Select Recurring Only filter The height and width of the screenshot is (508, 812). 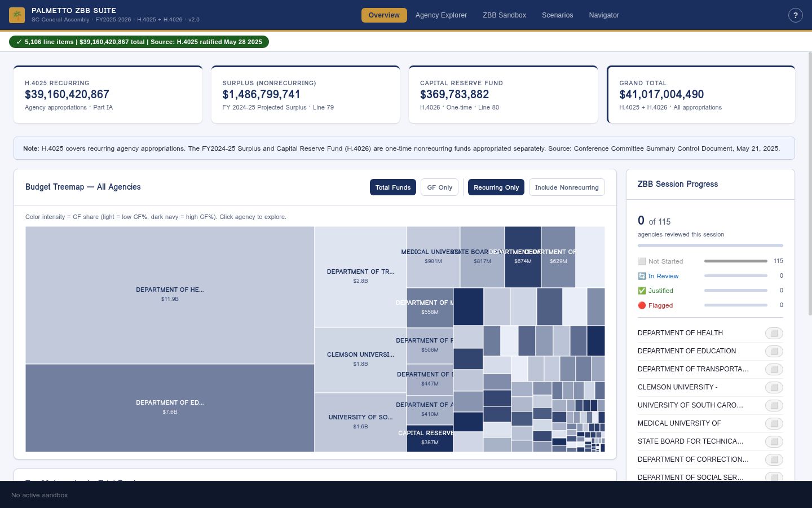(x=496, y=187)
